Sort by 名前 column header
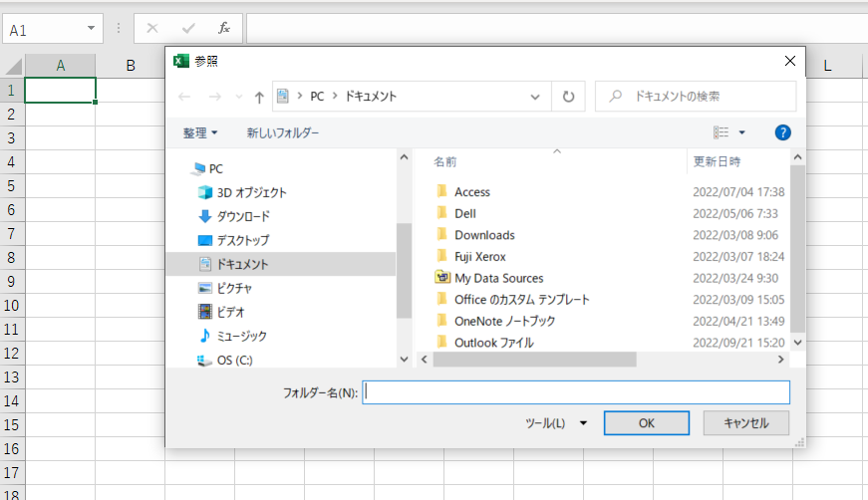This screenshot has height=500, width=868. [x=446, y=161]
